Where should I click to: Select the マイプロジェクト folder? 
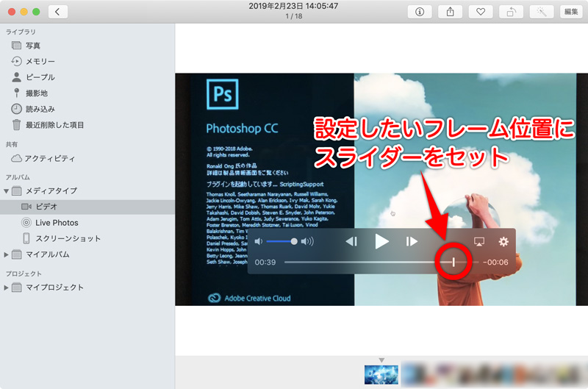(x=87, y=288)
